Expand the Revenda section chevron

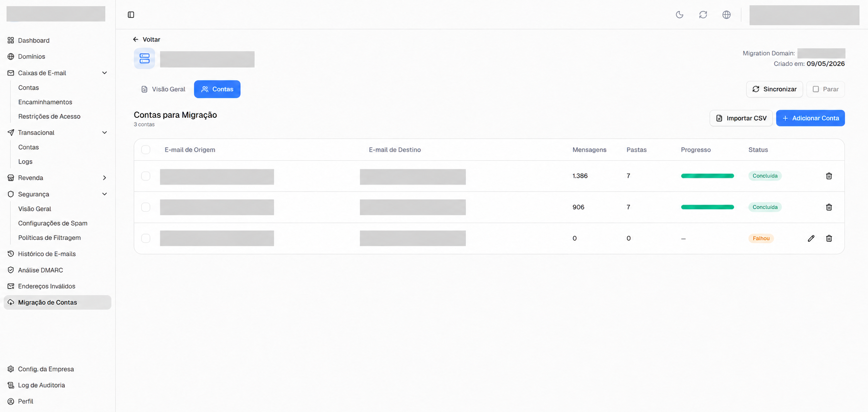coord(104,178)
